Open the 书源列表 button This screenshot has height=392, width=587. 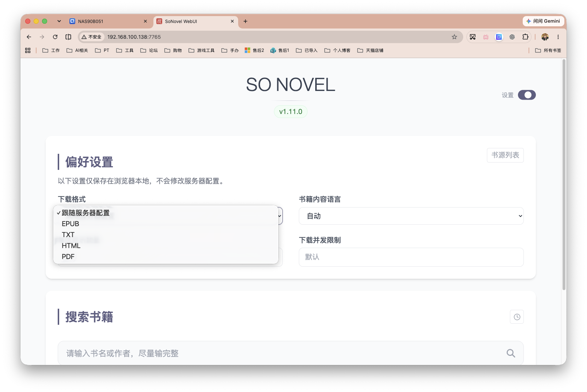coord(505,155)
